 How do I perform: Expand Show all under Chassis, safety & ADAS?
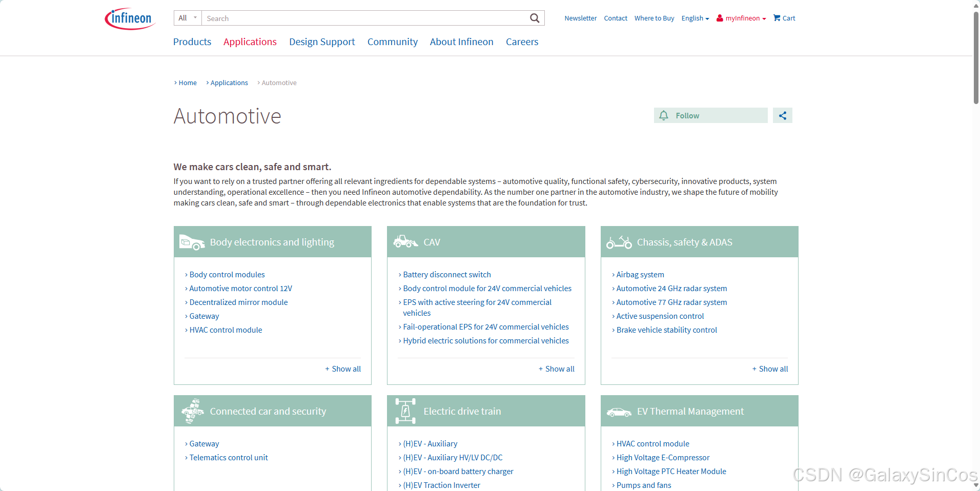pyautogui.click(x=770, y=369)
